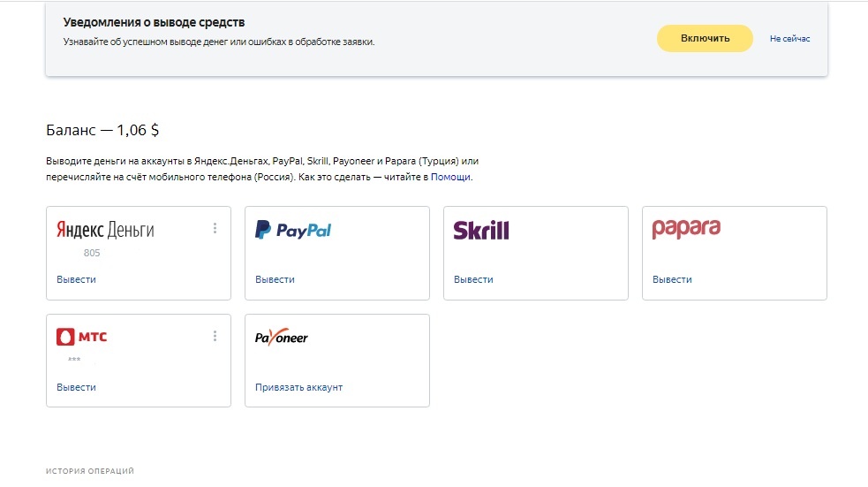
Task: Dismiss notification with Не сейчас
Action: click(789, 39)
